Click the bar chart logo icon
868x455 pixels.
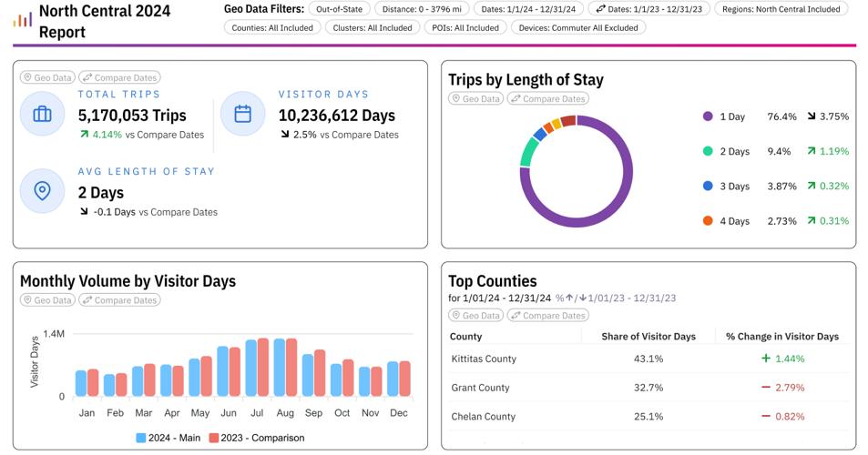23,19
